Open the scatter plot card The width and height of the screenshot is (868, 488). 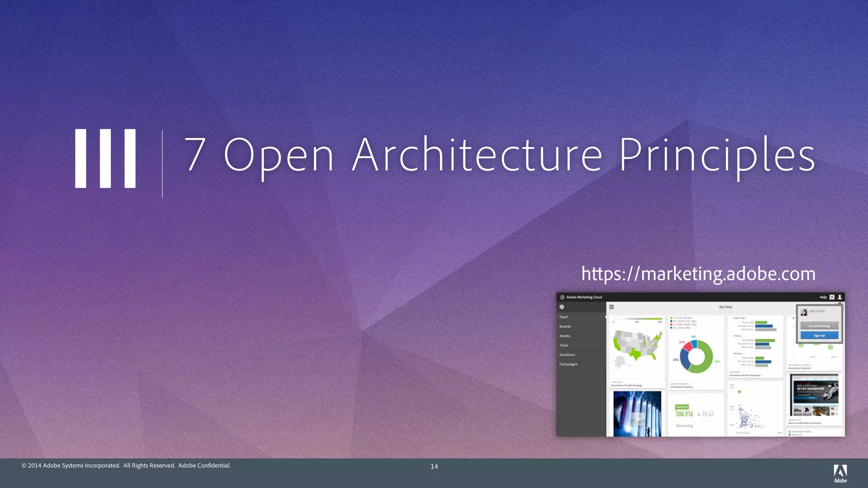[x=755, y=408]
